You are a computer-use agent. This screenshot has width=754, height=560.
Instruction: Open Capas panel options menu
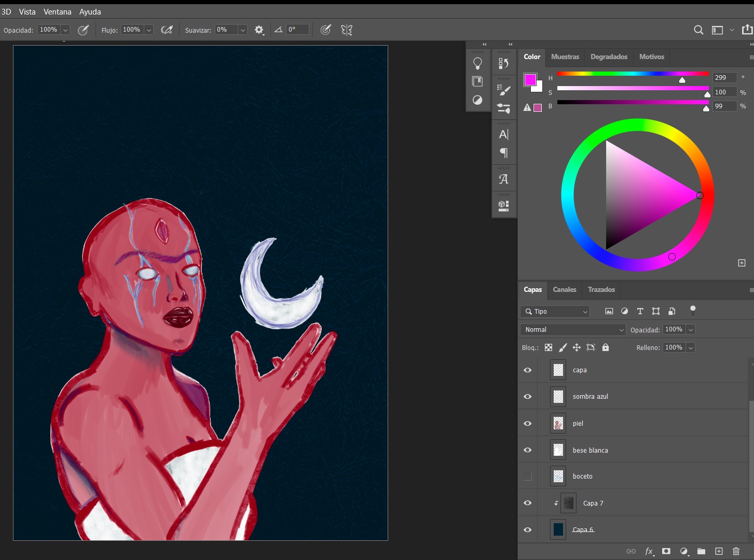751,290
